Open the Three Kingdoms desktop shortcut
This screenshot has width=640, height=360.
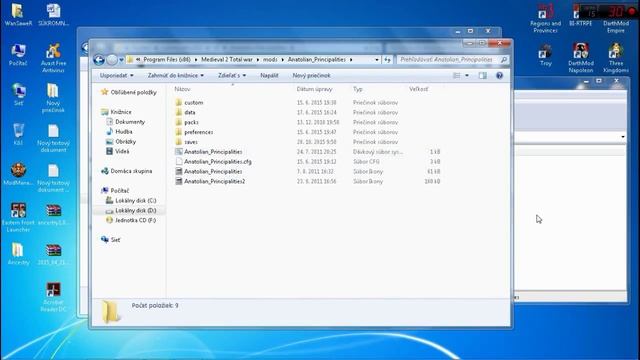616,58
